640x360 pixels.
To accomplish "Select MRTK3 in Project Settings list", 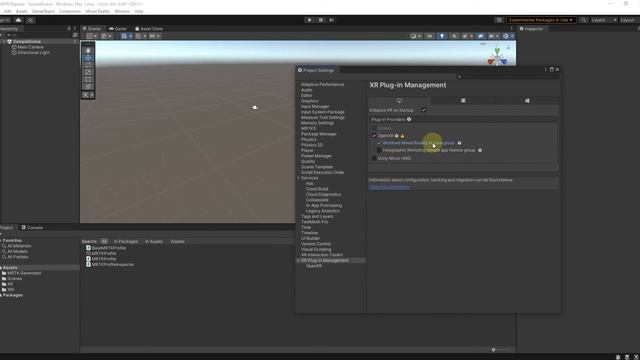I will (309, 128).
